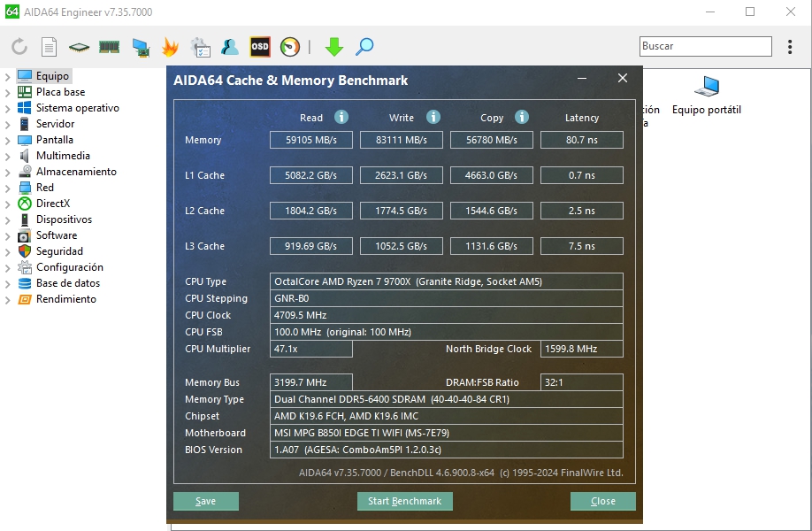812x531 pixels.
Task: Select Seguridad in the tree
Action: (x=59, y=251)
